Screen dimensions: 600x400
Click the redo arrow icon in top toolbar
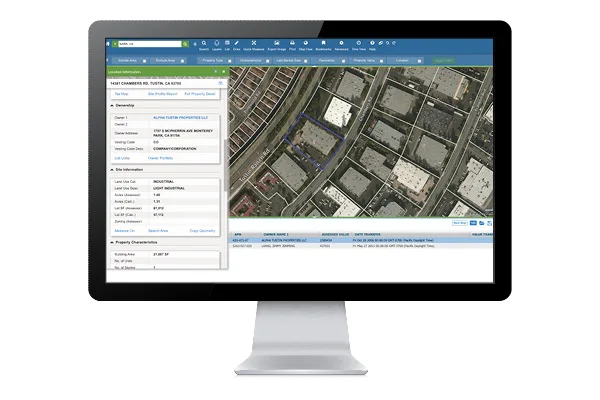pyautogui.click(x=394, y=43)
